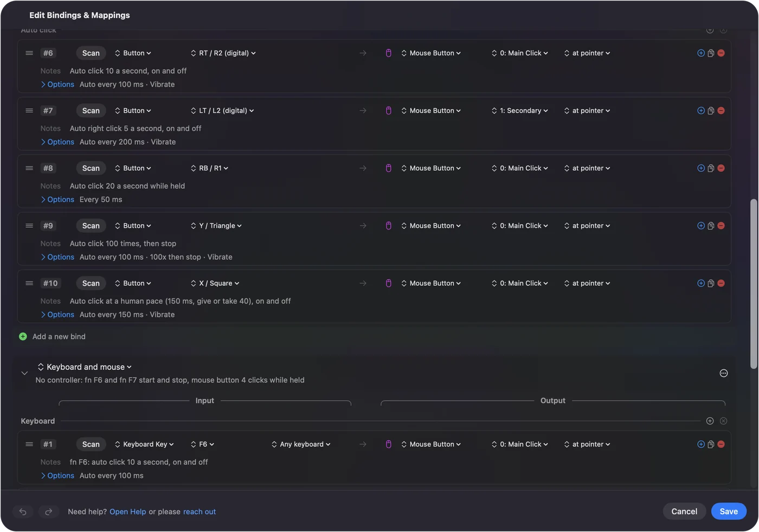Click Scan on bind #6

click(x=91, y=53)
